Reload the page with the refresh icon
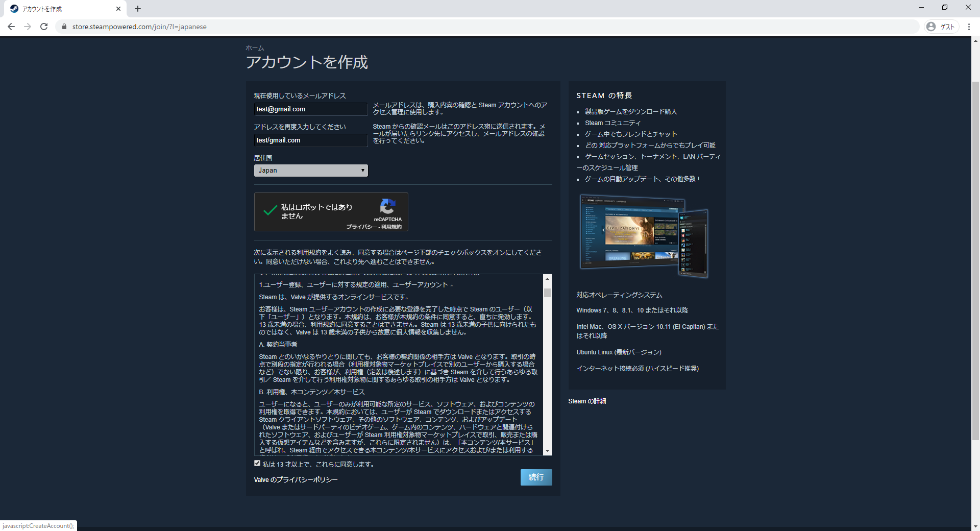 coord(44,27)
